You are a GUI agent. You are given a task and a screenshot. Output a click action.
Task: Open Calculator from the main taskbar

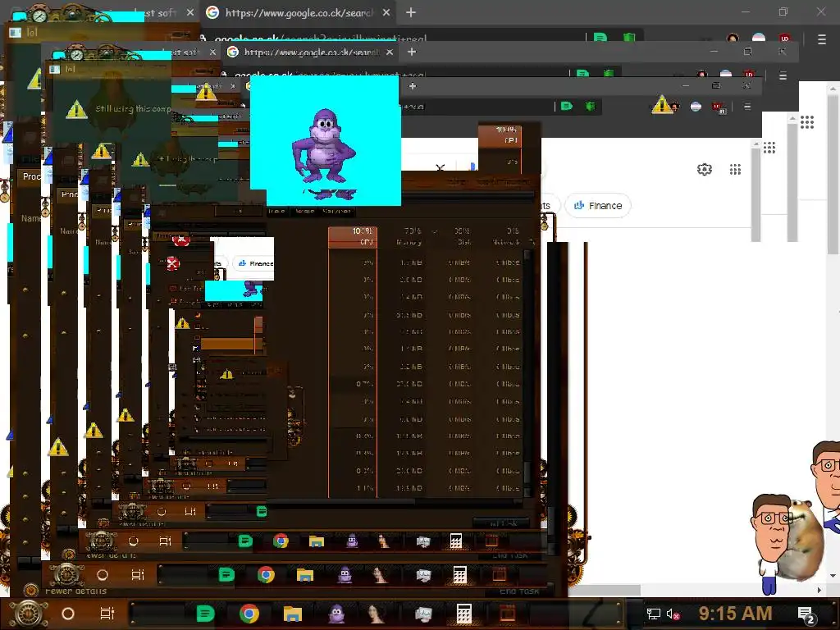(464, 614)
